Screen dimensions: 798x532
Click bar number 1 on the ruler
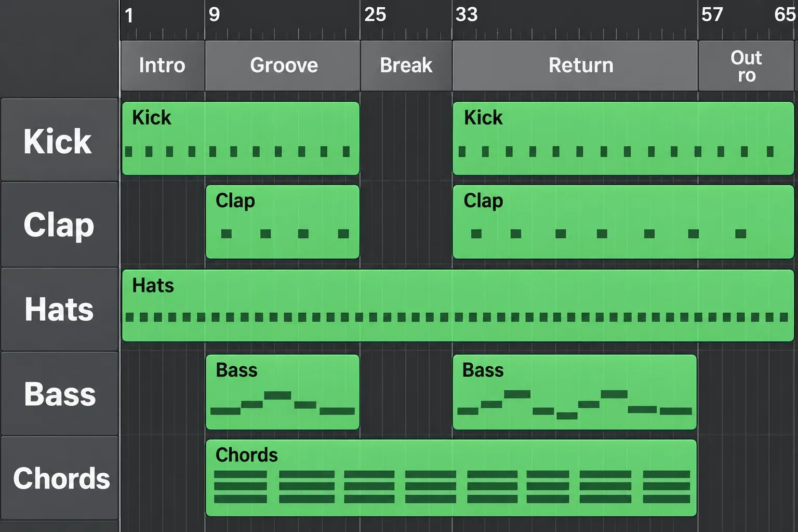pos(129,15)
